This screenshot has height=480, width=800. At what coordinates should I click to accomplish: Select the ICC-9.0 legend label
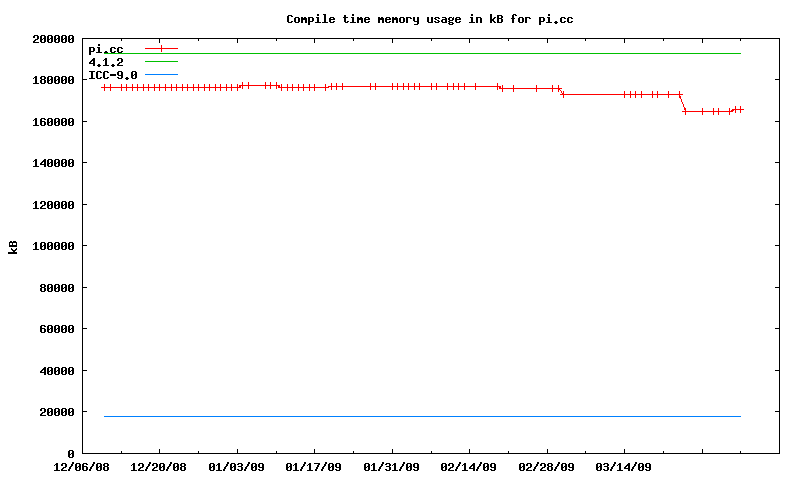pyautogui.click(x=113, y=75)
